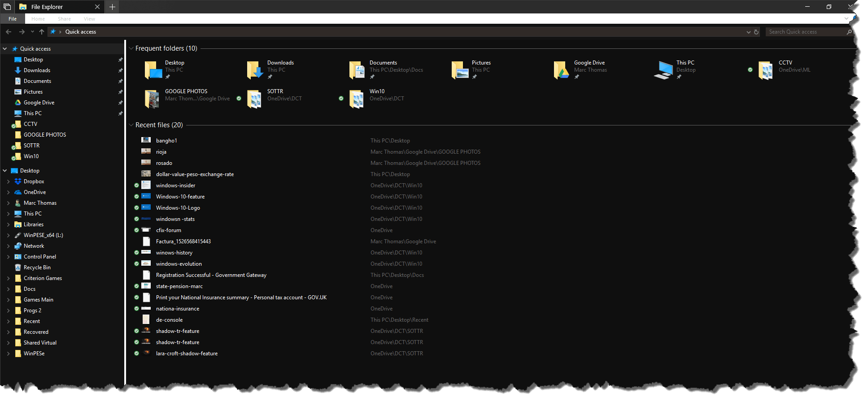Open Dropbox in the navigation pane
Screen dimensions: 868x401
point(34,181)
